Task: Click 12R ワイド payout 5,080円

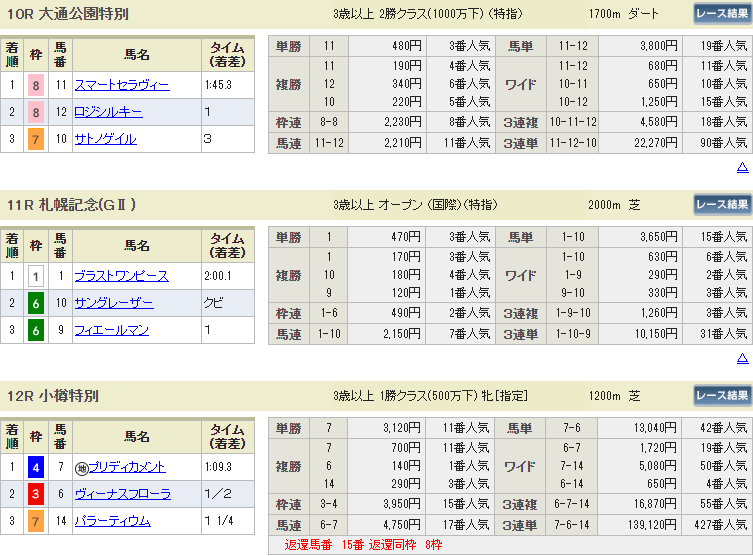Action: click(658, 466)
